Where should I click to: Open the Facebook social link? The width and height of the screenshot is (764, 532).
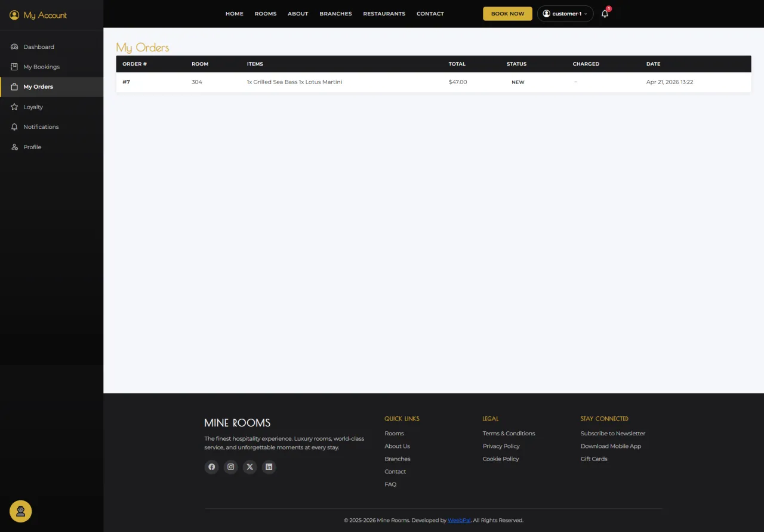[211, 467]
